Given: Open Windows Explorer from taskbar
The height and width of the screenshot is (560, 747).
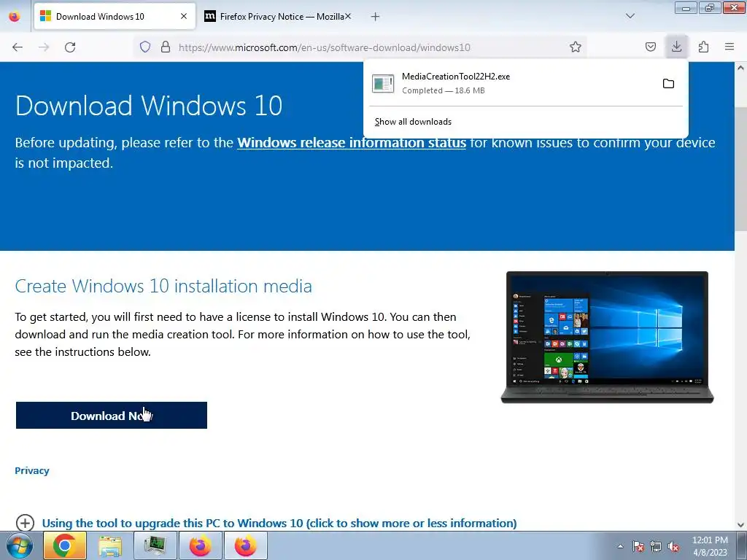Looking at the screenshot, I should click(x=110, y=545).
